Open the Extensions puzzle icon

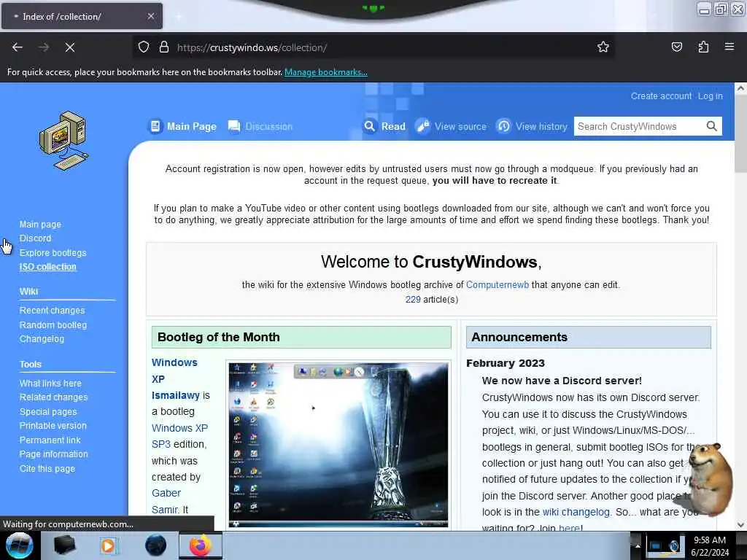click(703, 47)
